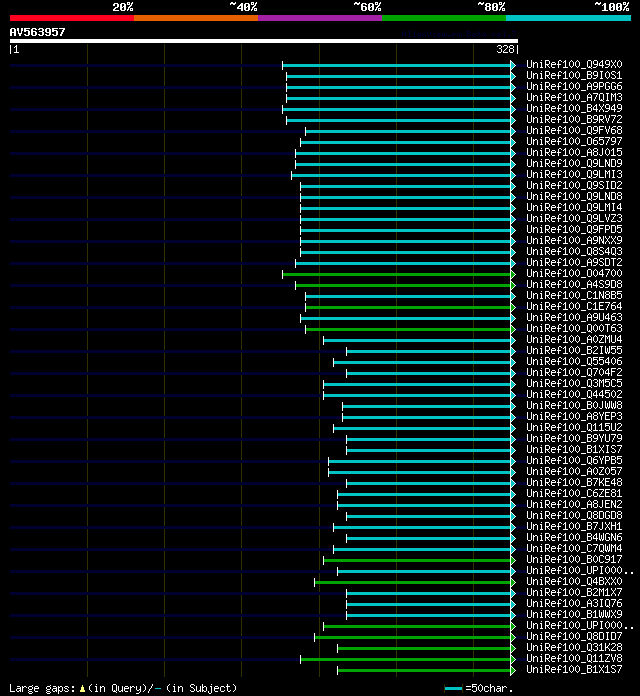Select the query name AV563957
Viewport: 640px width, 696px height.
click(37, 32)
